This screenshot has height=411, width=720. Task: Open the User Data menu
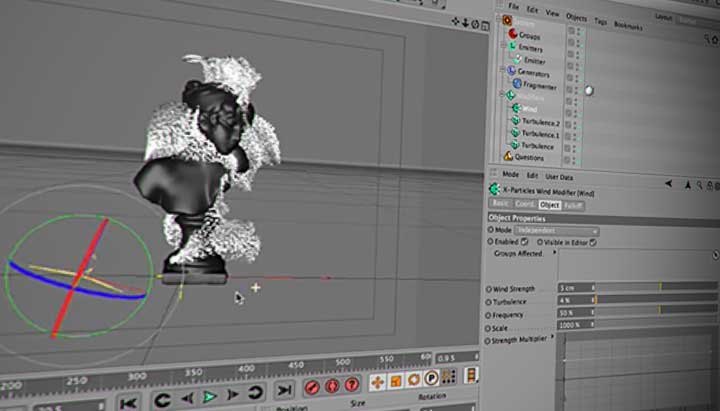pos(559,177)
